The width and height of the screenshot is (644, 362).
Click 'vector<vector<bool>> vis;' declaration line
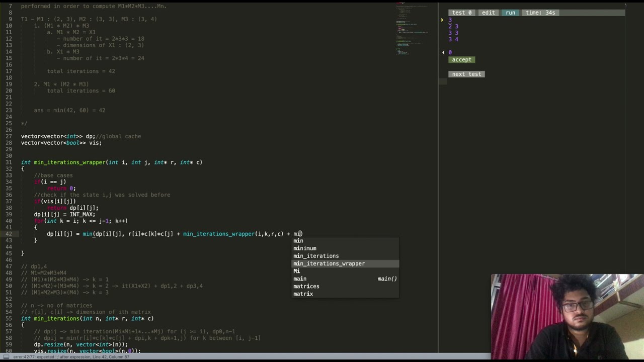pyautogui.click(x=61, y=143)
